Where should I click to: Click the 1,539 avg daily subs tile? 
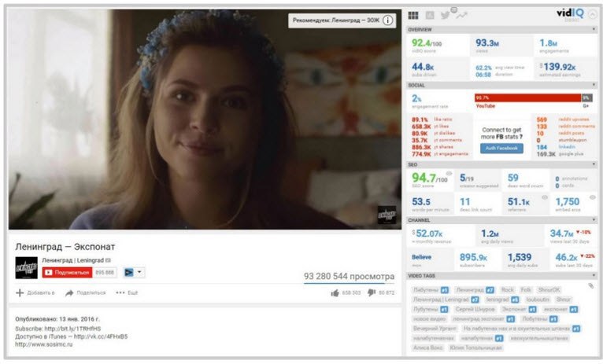[526, 259]
